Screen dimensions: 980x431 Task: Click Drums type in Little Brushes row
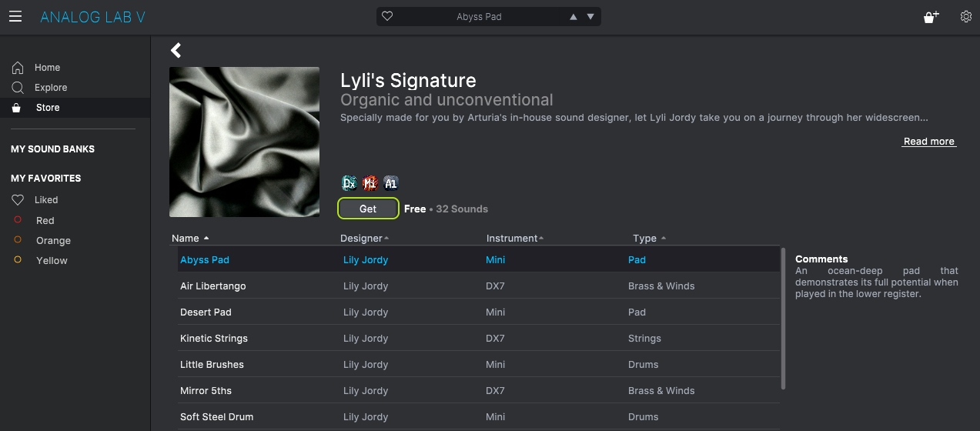tap(643, 365)
